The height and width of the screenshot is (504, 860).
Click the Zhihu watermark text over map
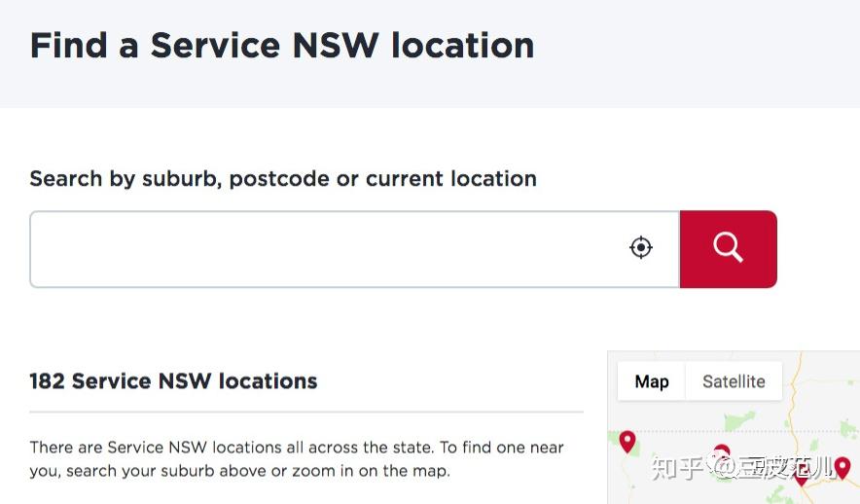pyautogui.click(x=743, y=467)
